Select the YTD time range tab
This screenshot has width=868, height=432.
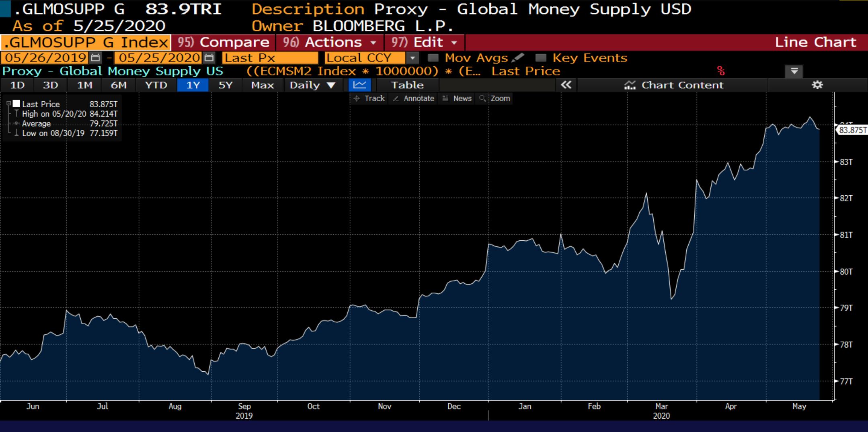tap(156, 85)
